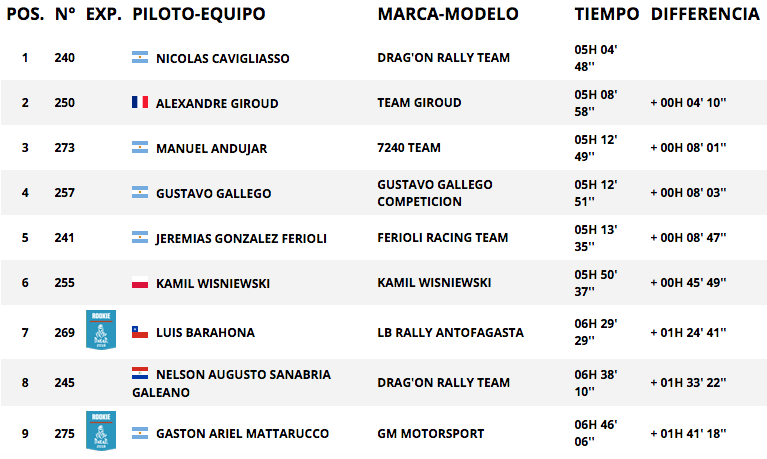Select the MARCA-MODELO column header
This screenshot has width=767, height=459.
pos(448,14)
